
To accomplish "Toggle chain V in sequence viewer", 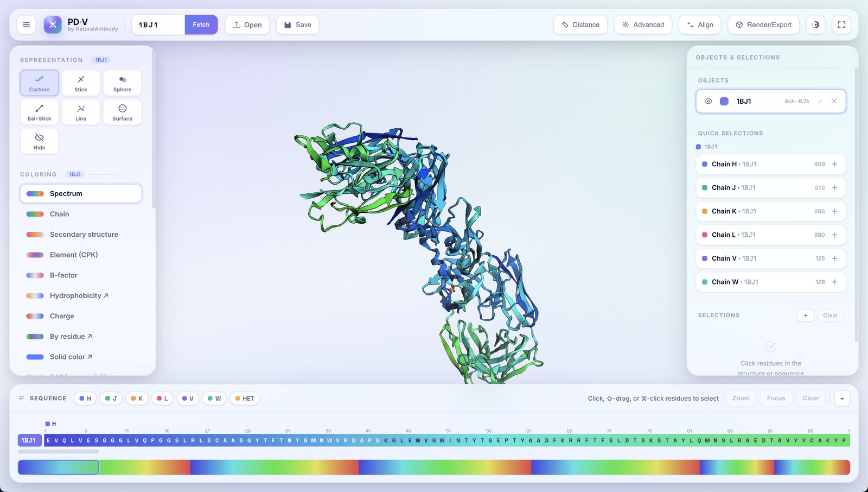I will point(188,399).
